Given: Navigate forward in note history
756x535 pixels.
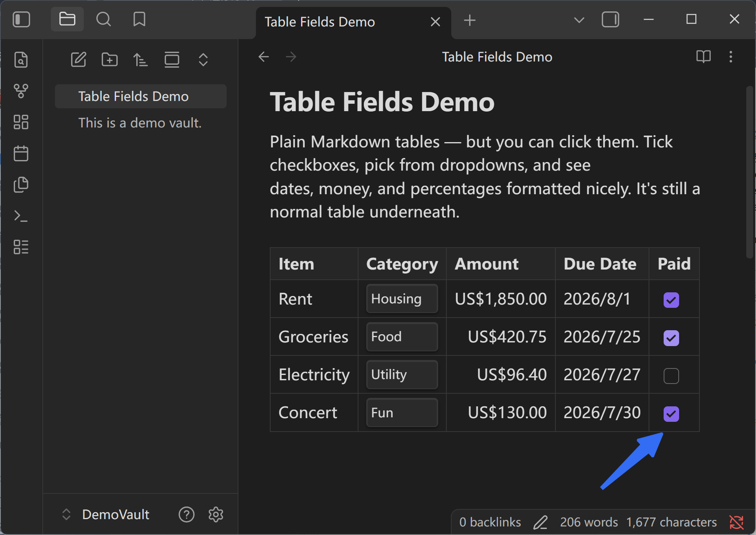Looking at the screenshot, I should click(x=291, y=57).
